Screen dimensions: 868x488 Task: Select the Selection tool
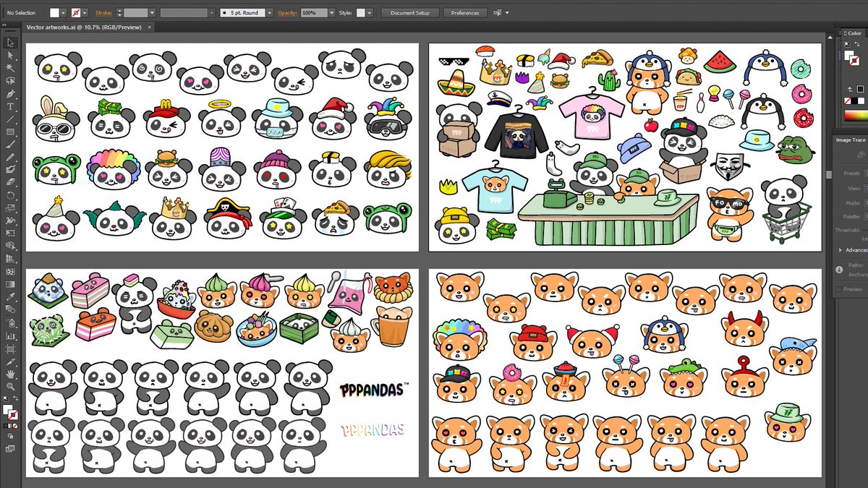10,43
